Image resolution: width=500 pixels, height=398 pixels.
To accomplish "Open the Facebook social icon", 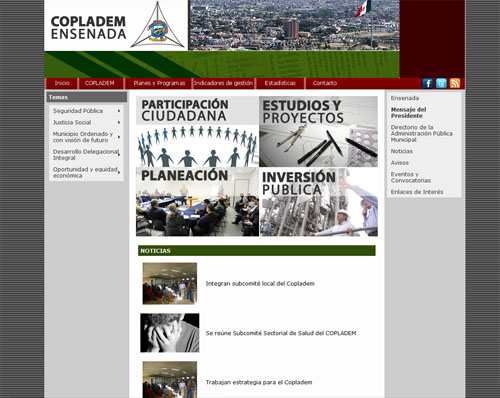I will tap(427, 83).
